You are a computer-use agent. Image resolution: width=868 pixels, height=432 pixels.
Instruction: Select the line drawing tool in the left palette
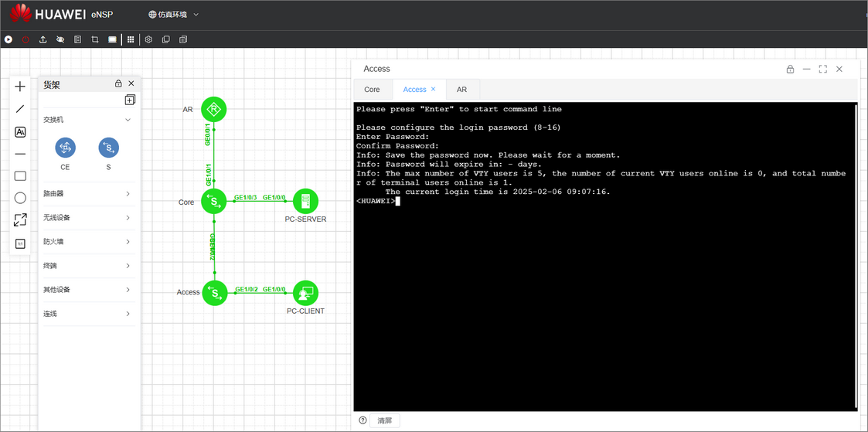coord(20,109)
